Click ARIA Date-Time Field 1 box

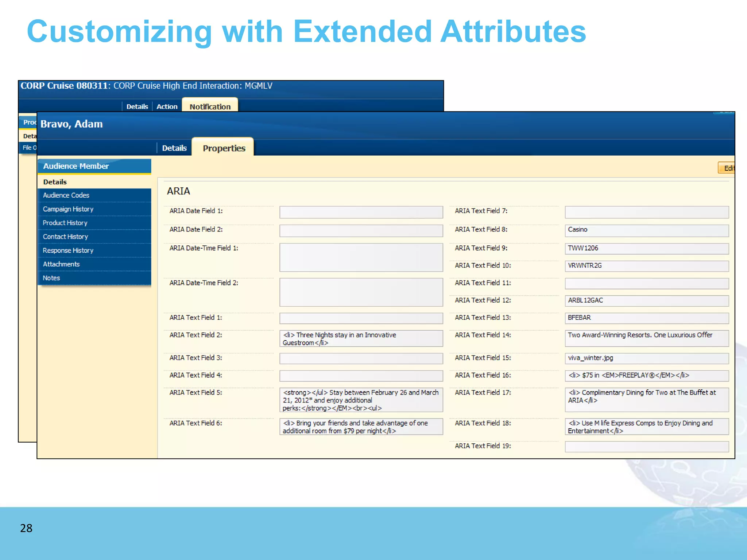pos(361,257)
